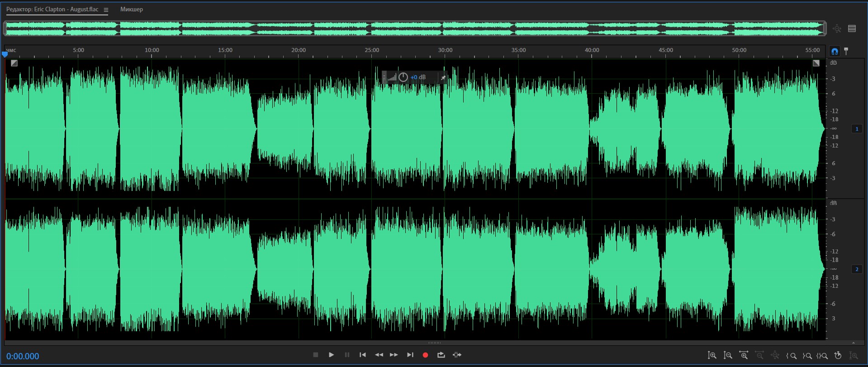The image size is (868, 367).
Task: Open the Editor panel menu
Action: click(106, 10)
